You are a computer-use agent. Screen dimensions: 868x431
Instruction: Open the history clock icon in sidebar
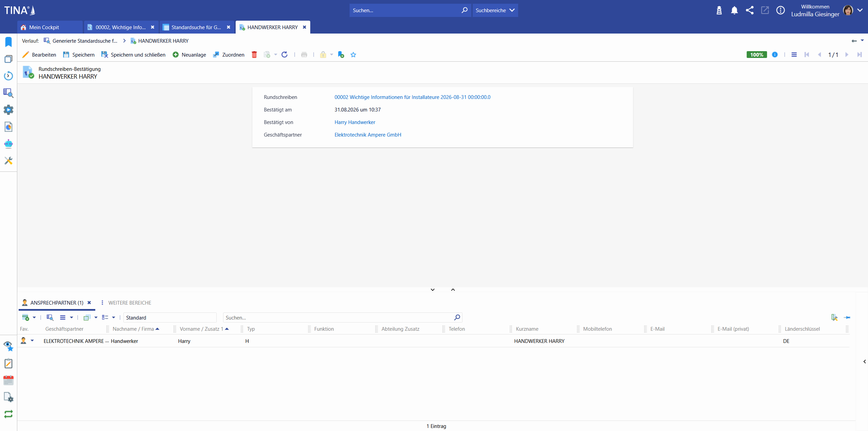(8, 76)
